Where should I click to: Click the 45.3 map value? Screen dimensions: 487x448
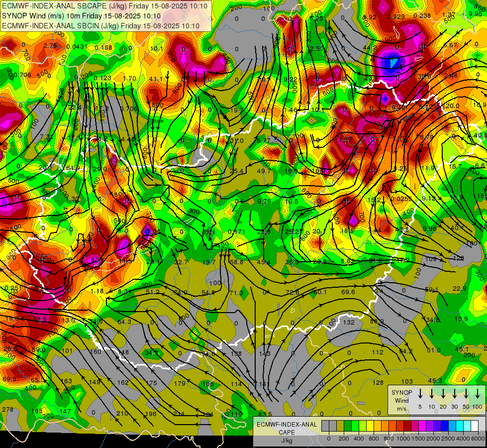click(435, 381)
